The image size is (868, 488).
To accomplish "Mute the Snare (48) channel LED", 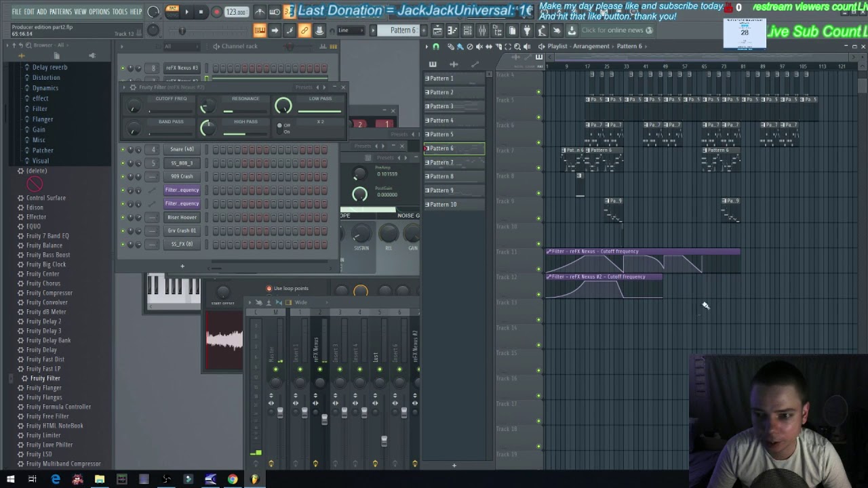I will pyautogui.click(x=123, y=149).
